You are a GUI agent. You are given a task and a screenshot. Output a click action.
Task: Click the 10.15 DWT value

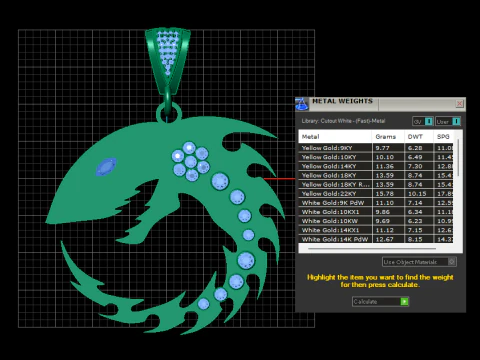(417, 194)
